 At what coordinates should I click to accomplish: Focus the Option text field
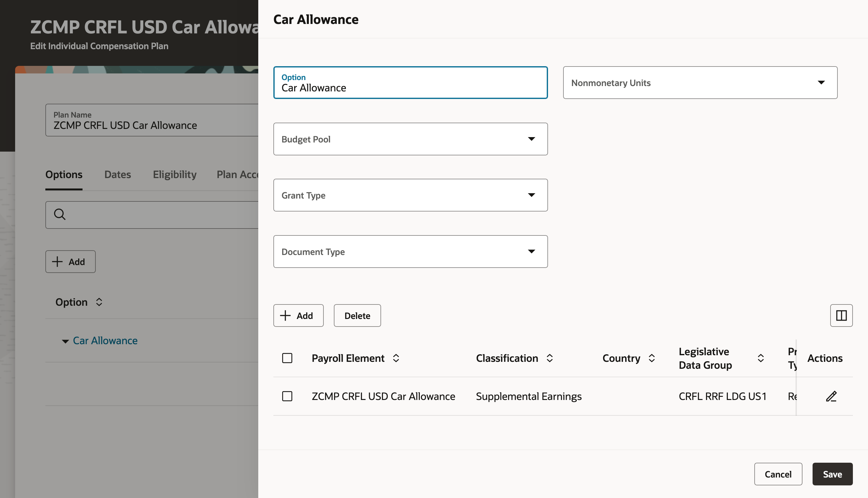410,83
